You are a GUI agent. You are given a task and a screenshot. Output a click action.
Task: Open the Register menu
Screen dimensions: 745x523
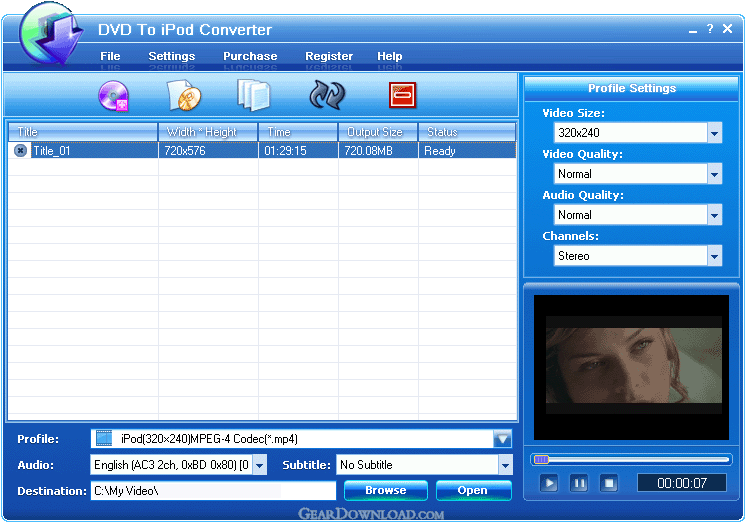329,56
